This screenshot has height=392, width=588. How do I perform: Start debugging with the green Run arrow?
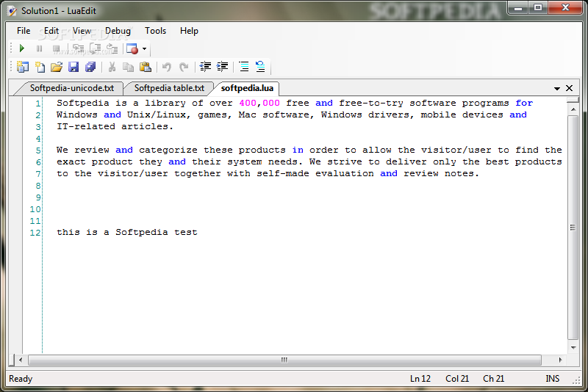pyautogui.click(x=22, y=48)
